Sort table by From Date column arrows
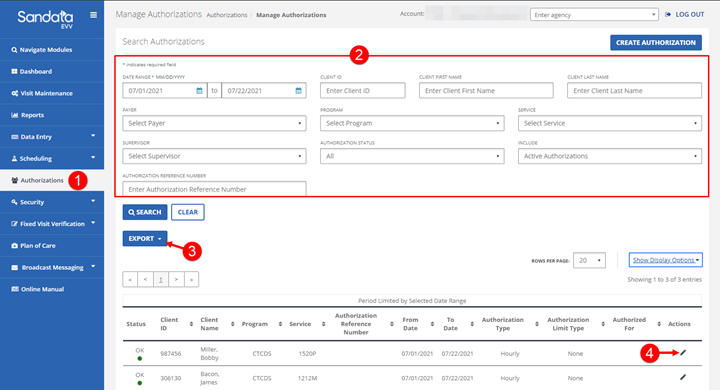This screenshot has width=720, height=390. (432, 324)
